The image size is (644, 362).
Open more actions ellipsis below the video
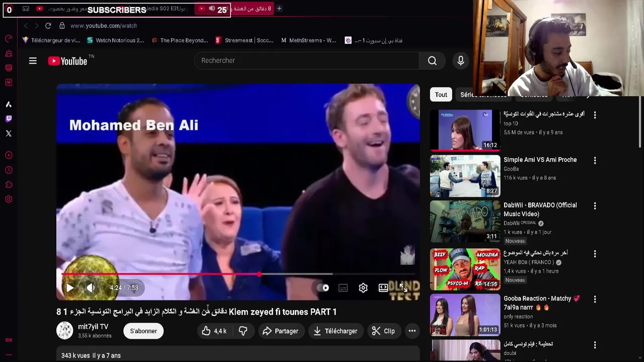412,331
